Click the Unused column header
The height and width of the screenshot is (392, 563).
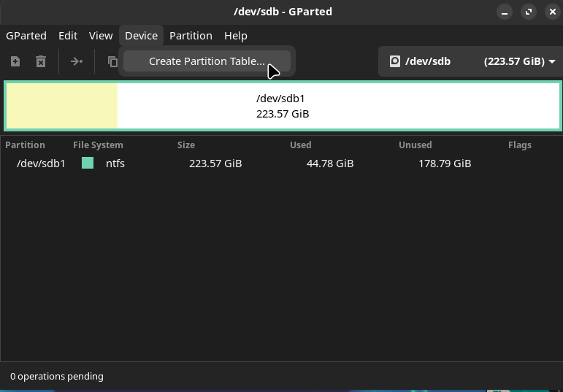tap(415, 145)
